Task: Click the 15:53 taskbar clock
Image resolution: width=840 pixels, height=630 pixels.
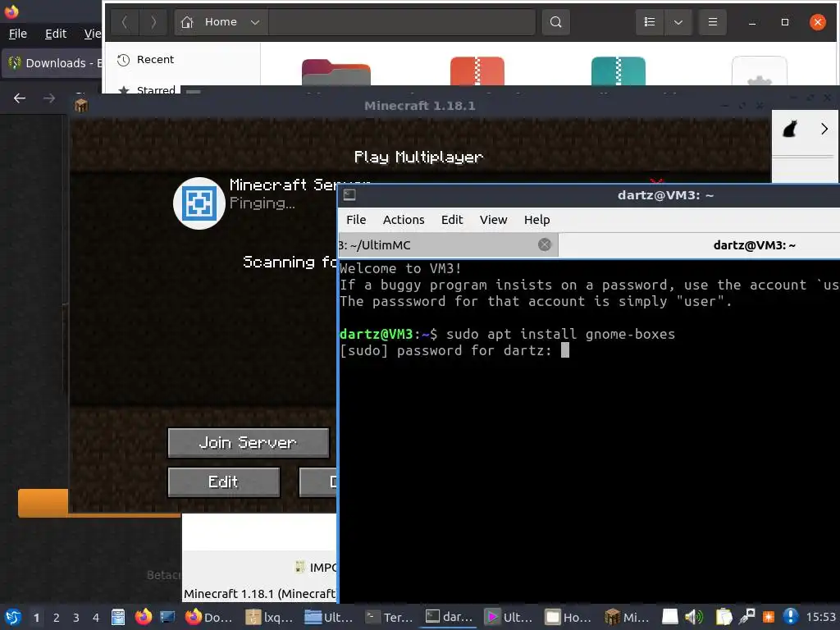Action: coord(821,617)
